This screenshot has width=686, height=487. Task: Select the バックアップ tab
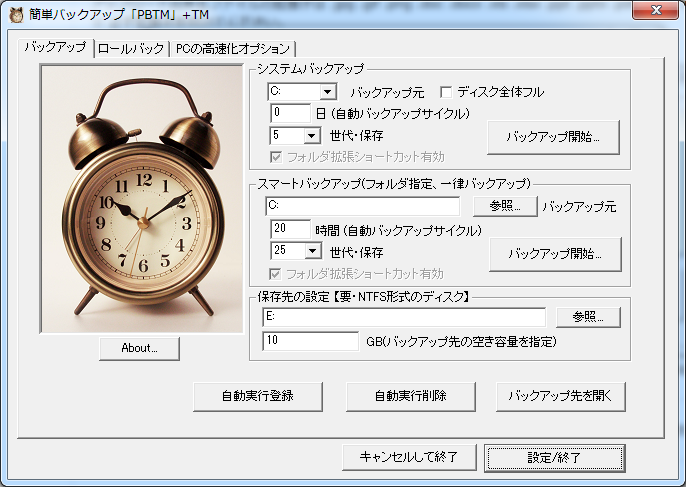[55, 47]
